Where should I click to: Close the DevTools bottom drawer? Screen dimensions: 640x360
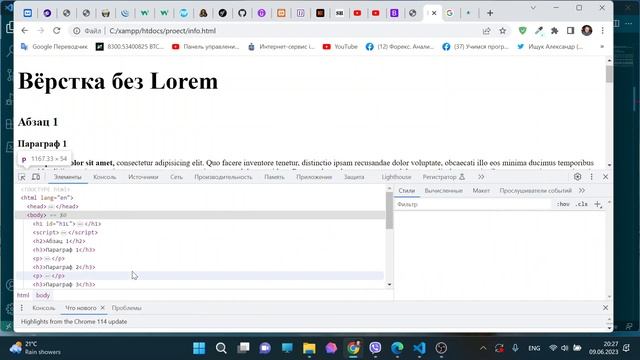coord(606,308)
